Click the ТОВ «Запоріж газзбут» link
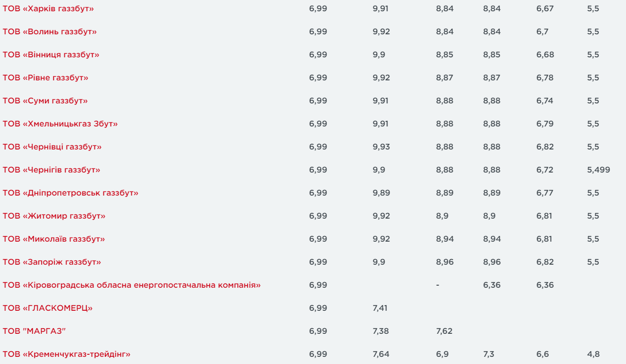 coord(52,262)
